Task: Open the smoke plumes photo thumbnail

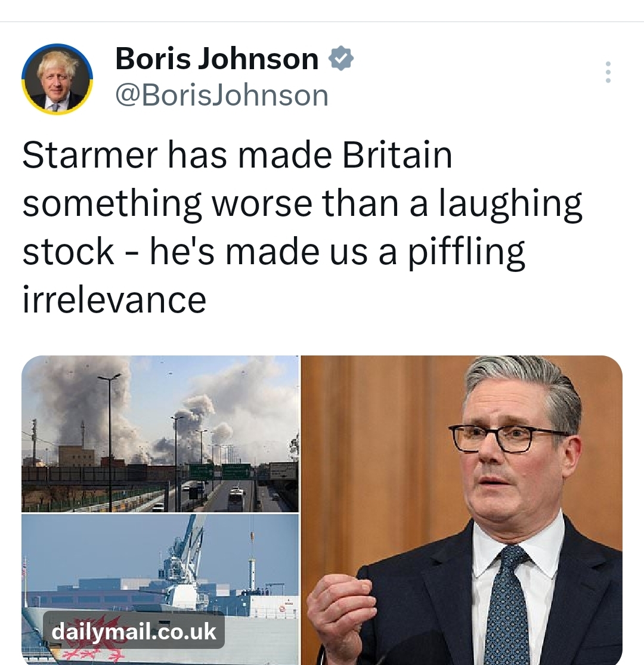Action: coord(160,434)
